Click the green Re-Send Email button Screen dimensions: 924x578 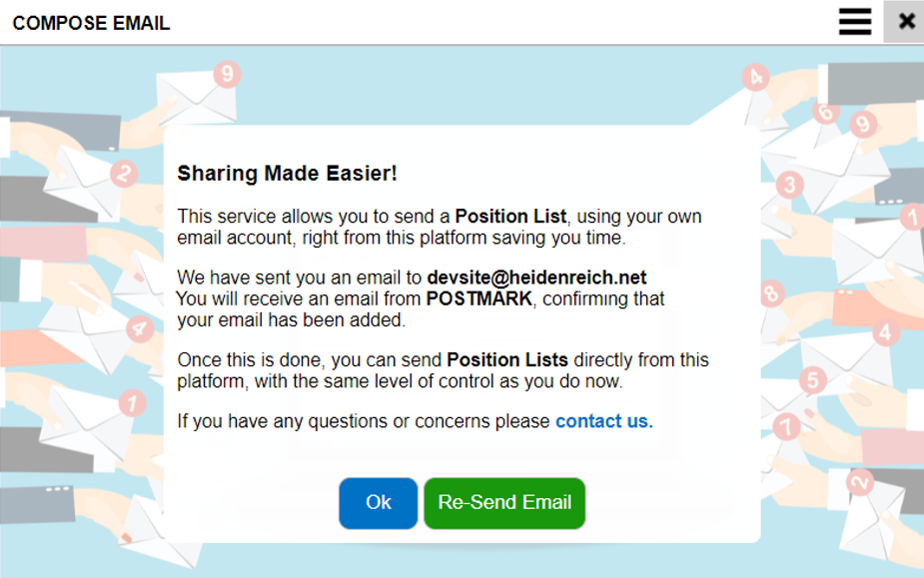tap(504, 503)
